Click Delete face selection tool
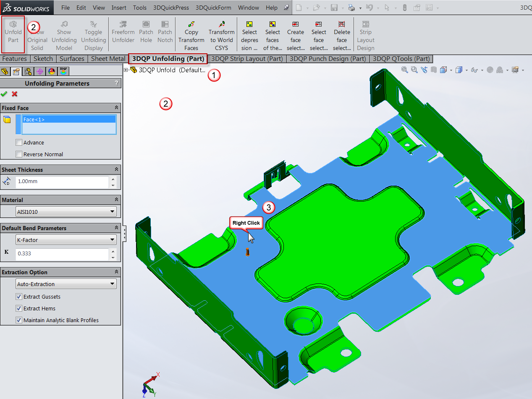Viewport: 532px width, 399px height. pos(342,36)
